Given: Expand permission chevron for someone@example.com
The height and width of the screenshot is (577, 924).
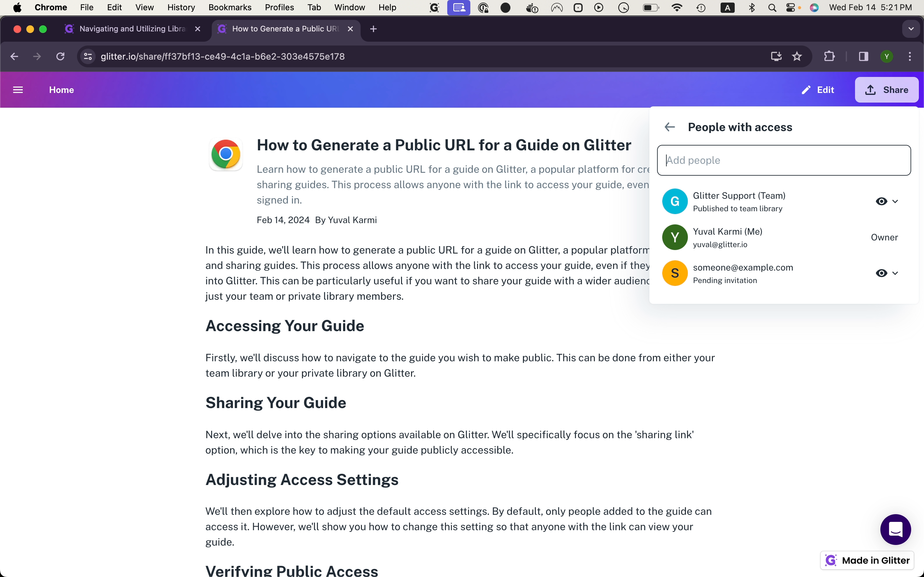Looking at the screenshot, I should (x=895, y=273).
